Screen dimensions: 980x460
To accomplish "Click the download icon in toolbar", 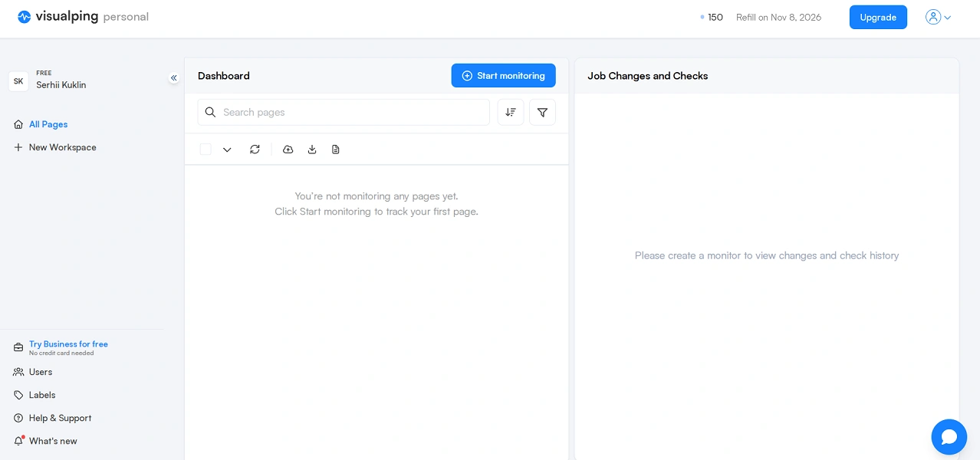I will click(x=312, y=149).
